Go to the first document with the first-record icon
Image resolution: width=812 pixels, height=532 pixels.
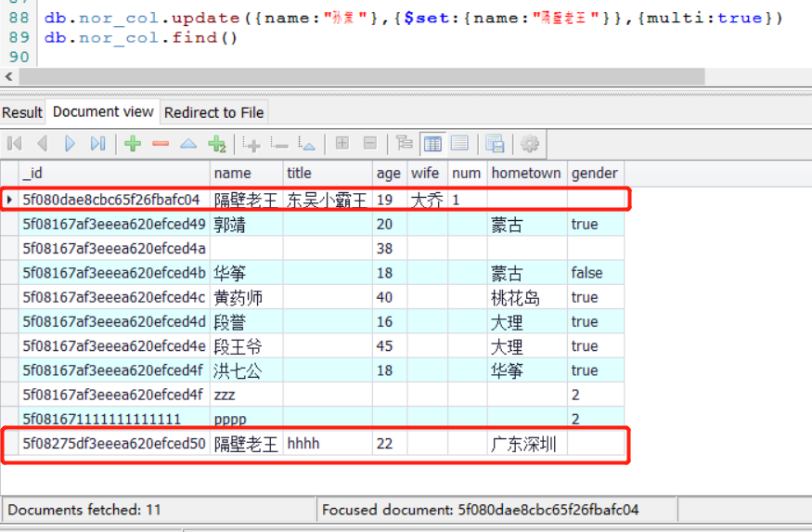point(15,144)
